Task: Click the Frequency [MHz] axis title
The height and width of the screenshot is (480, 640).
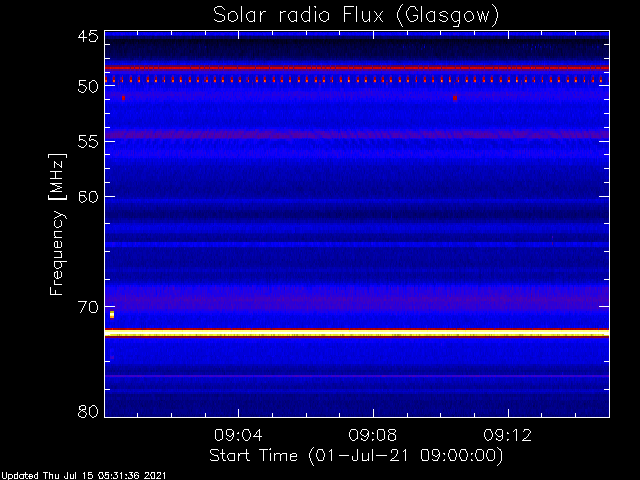Action: (x=57, y=224)
